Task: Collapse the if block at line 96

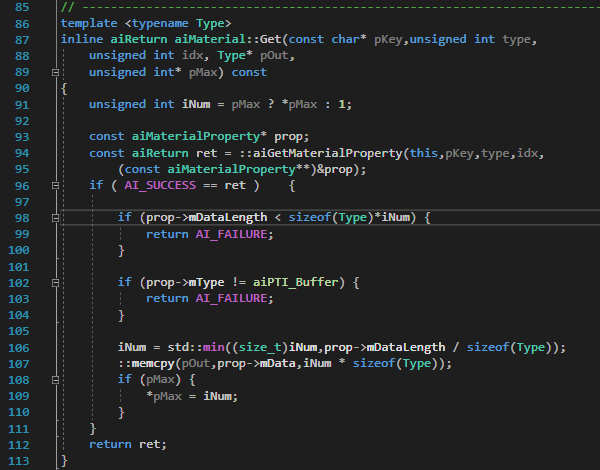Action: pos(55,186)
